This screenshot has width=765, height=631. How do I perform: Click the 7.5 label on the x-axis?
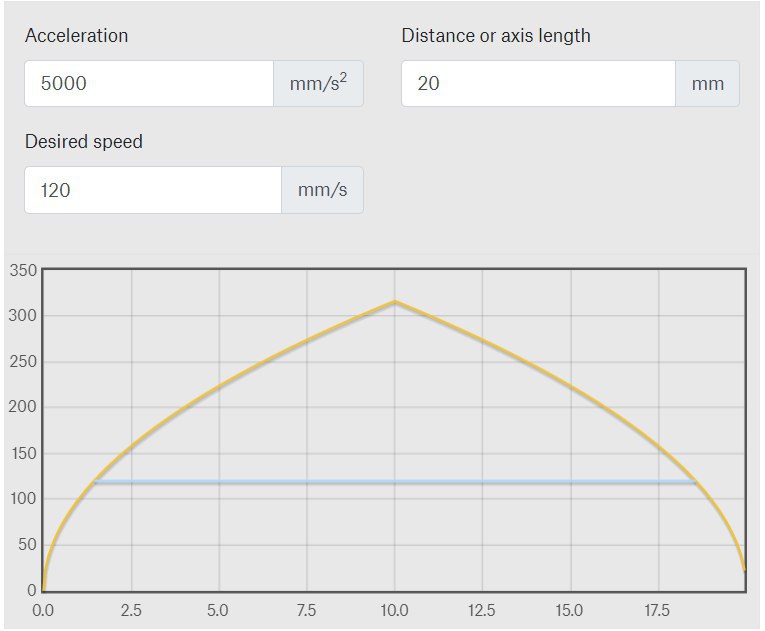tap(307, 611)
